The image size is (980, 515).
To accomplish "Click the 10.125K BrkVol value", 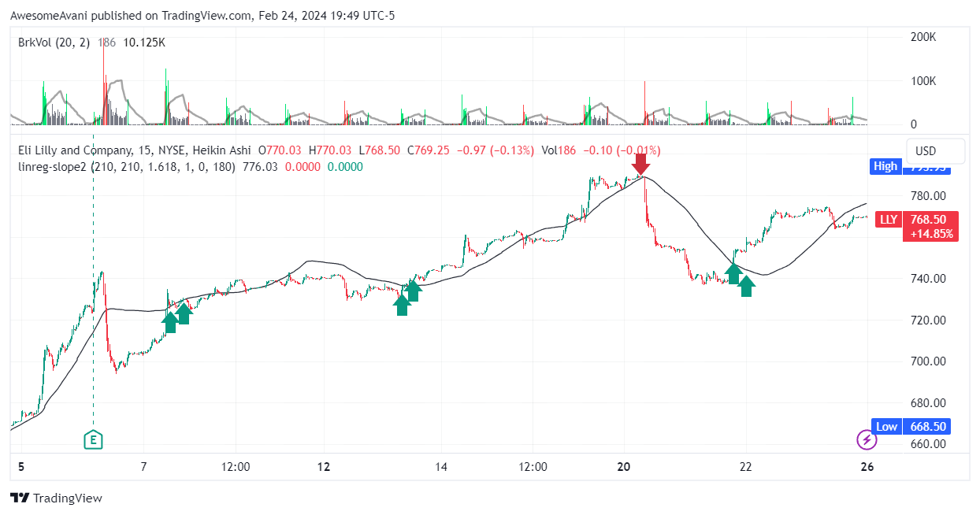I will pyautogui.click(x=144, y=42).
